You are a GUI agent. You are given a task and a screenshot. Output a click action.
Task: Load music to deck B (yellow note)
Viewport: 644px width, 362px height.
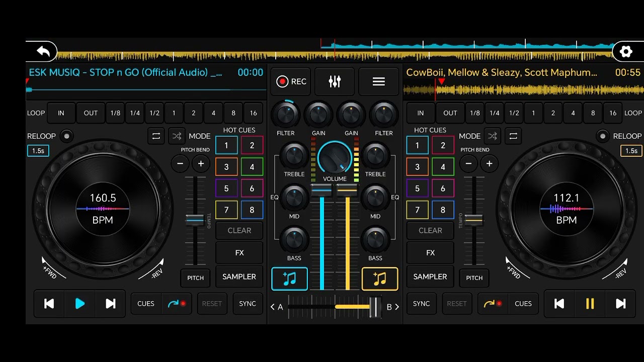(380, 279)
